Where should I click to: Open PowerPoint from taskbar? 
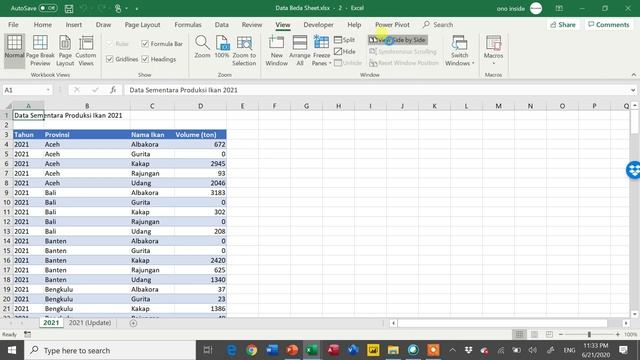pos(292,350)
